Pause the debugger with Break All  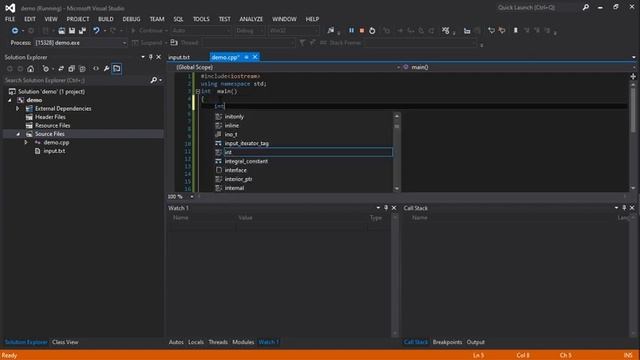tap(351, 31)
